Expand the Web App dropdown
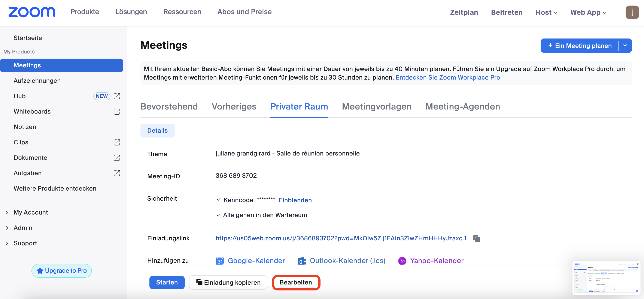The width and height of the screenshot is (644, 299). click(x=588, y=12)
